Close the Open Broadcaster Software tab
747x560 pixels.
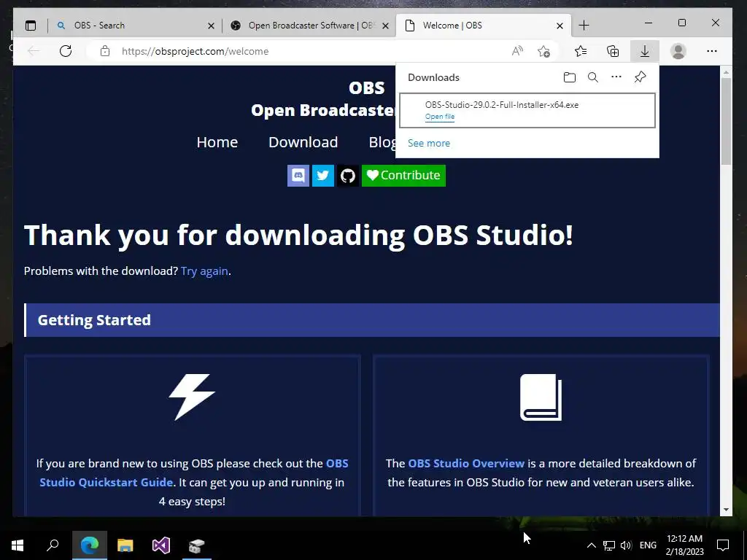pyautogui.click(x=385, y=26)
